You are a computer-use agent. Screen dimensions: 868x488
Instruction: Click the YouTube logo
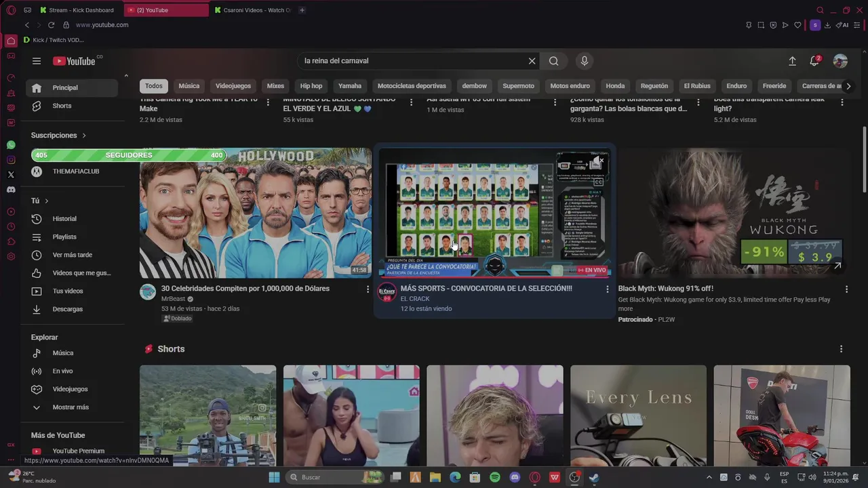[75, 61]
